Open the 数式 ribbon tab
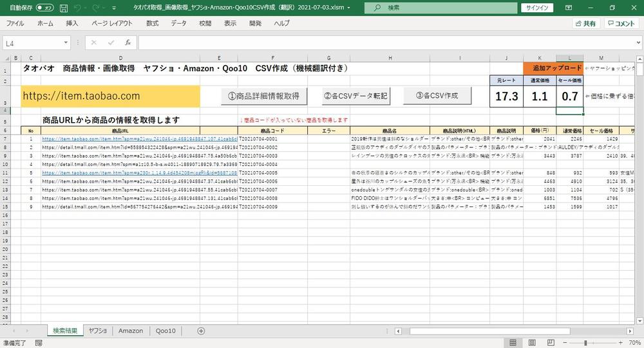Image resolution: width=644 pixels, height=348 pixels. (x=153, y=23)
